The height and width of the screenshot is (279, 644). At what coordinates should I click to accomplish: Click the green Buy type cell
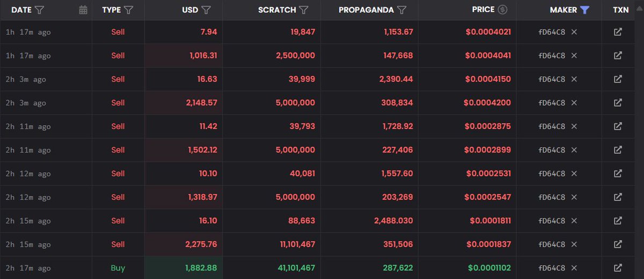pos(118,268)
